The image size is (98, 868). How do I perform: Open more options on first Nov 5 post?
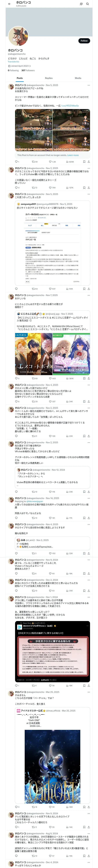click(89, 85)
